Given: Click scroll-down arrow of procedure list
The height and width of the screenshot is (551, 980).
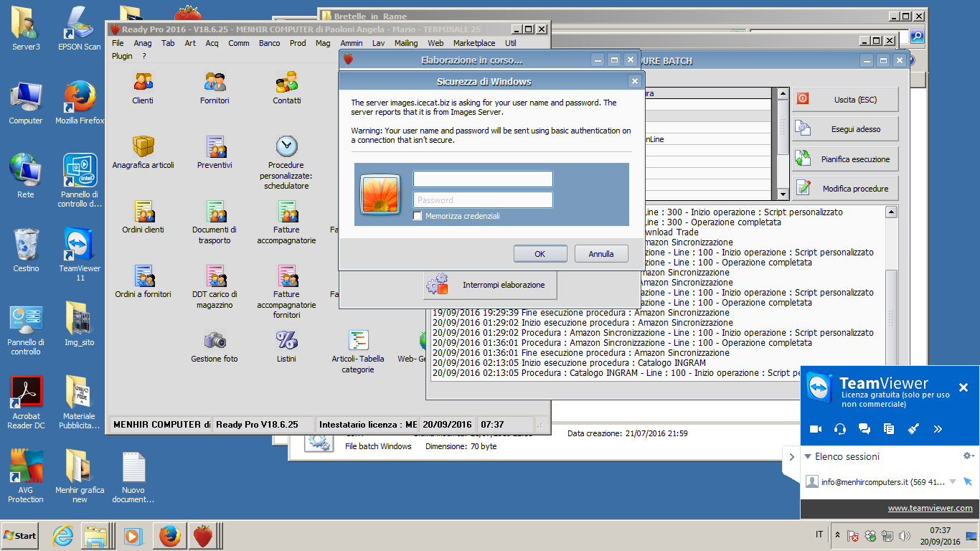Looking at the screenshot, I should 783,194.
